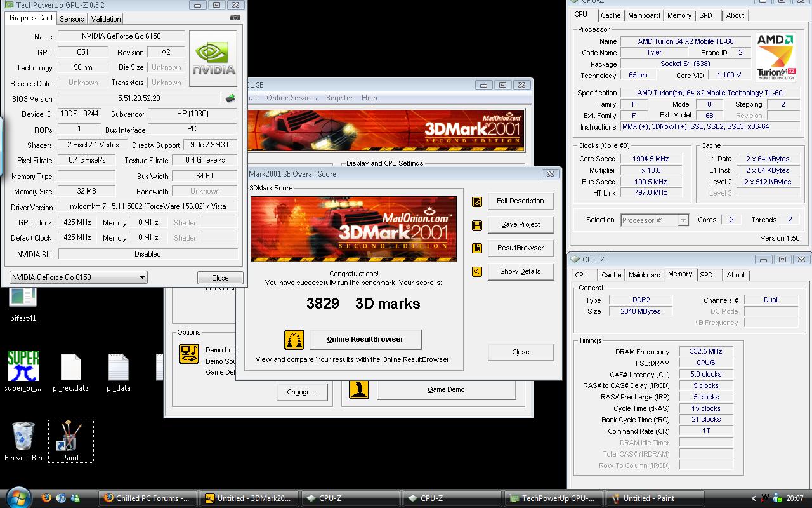Click the Edit Description icon
The image size is (812, 508).
(x=477, y=201)
